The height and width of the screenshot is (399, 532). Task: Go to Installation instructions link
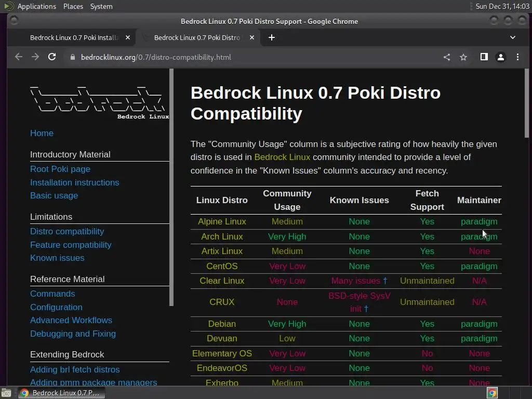75,182
